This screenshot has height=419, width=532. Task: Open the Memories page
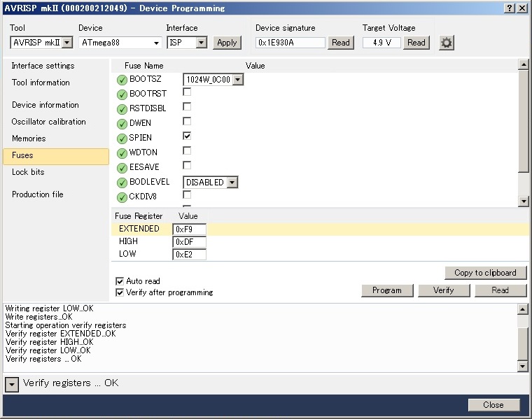click(29, 139)
